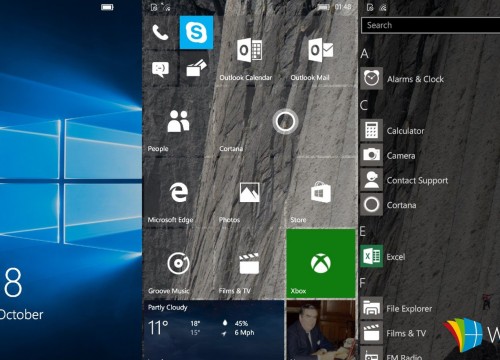The width and height of the screenshot is (500, 360).
Task: Focus the Search box in the app list
Action: point(431,25)
